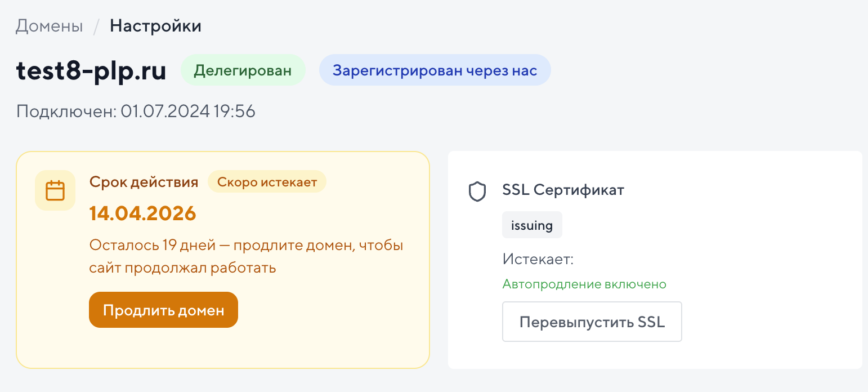The width and height of the screenshot is (868, 392).
Task: Click the shield icon beside SSL Сертификат
Action: [x=477, y=191]
